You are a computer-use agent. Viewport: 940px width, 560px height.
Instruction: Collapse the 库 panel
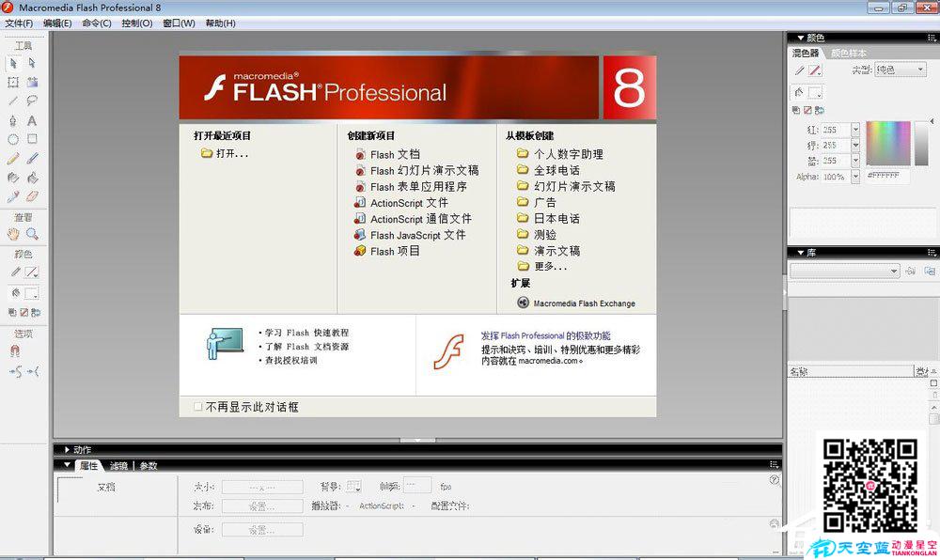click(800, 253)
